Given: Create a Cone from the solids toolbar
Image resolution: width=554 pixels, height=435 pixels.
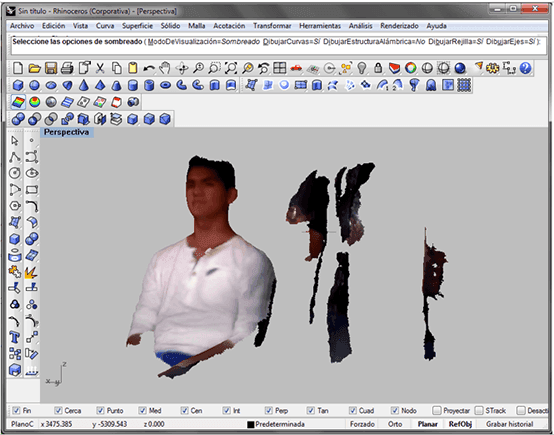Looking at the screenshot, I should click(84, 85).
